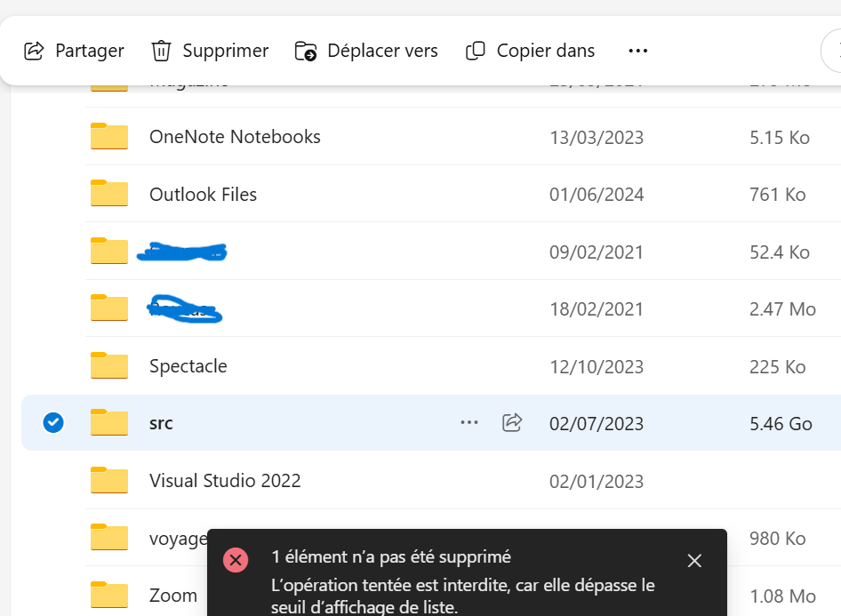Click the Copier dans button label
The height and width of the screenshot is (616, 841).
tap(546, 51)
